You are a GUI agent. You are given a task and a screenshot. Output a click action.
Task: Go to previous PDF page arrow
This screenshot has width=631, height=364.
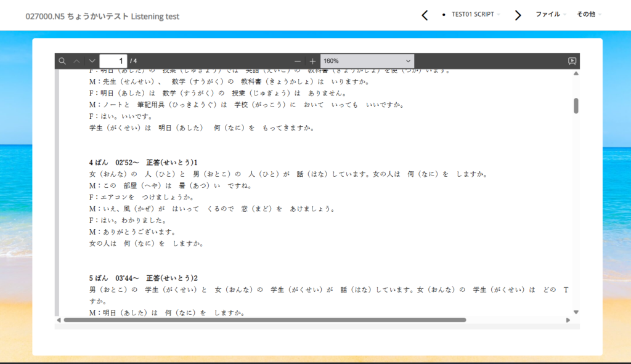(76, 61)
